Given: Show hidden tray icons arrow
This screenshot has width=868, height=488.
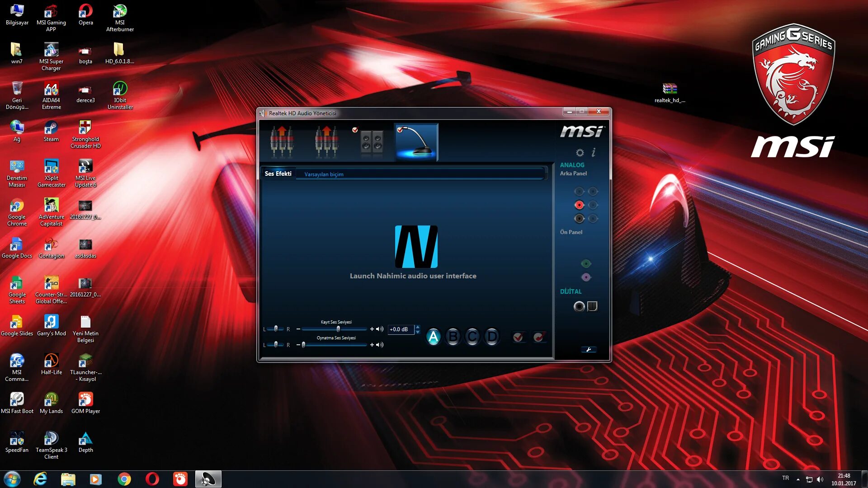Looking at the screenshot, I should [798, 479].
